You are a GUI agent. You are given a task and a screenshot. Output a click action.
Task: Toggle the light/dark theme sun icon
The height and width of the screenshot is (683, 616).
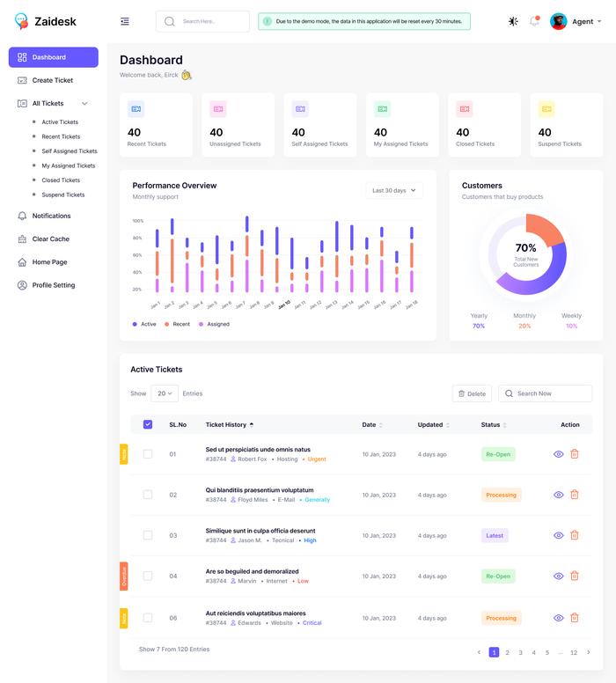[x=513, y=21]
